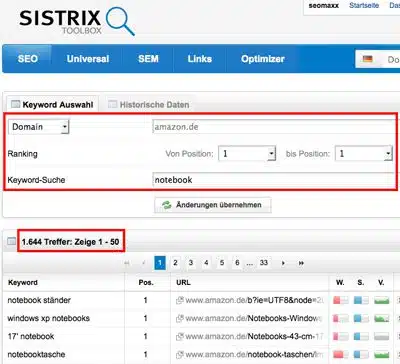
Task: Open the bis Position dropdown
Action: point(364,154)
